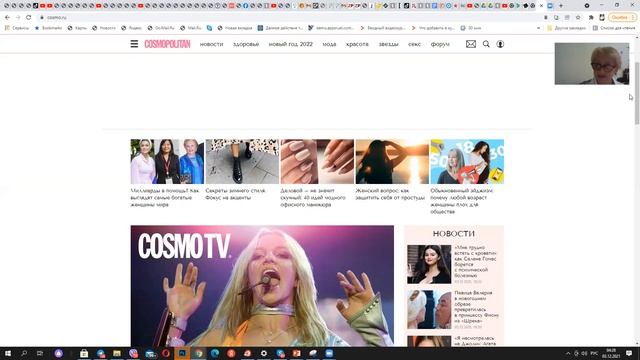Reload the page in browser

pos(29,17)
